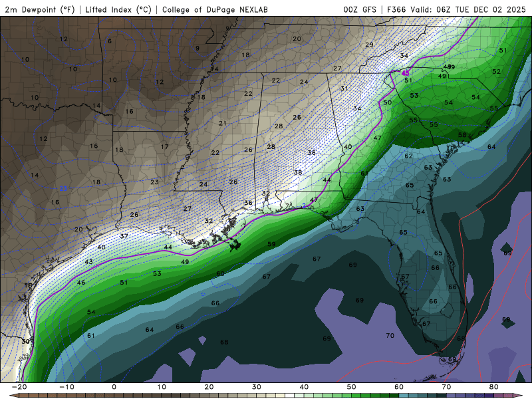Click the purple '45' contour label
The width and height of the screenshot is (532, 399).
(x=405, y=73)
